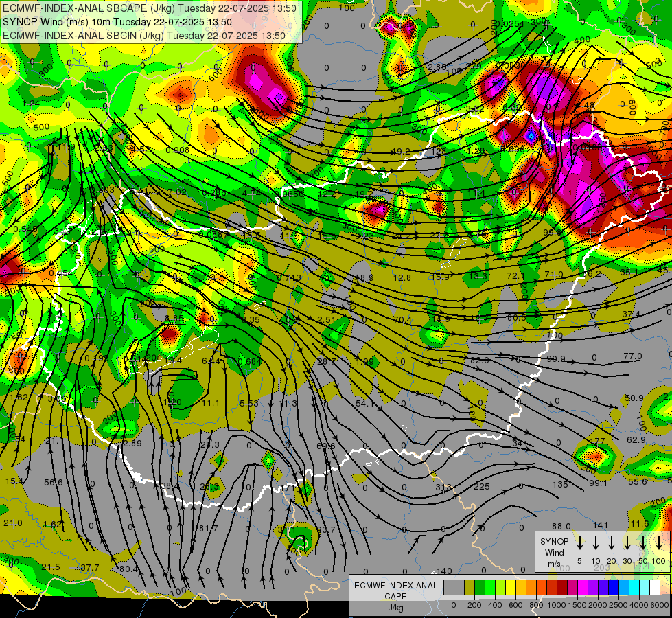
Task: Click the wind arrow above the 5 label
Action: tap(579, 542)
